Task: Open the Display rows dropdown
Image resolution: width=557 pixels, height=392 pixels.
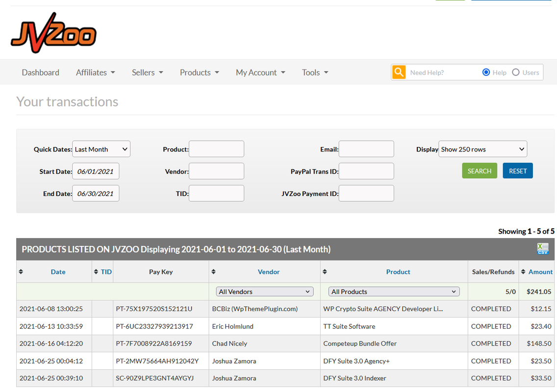Action: pos(483,149)
